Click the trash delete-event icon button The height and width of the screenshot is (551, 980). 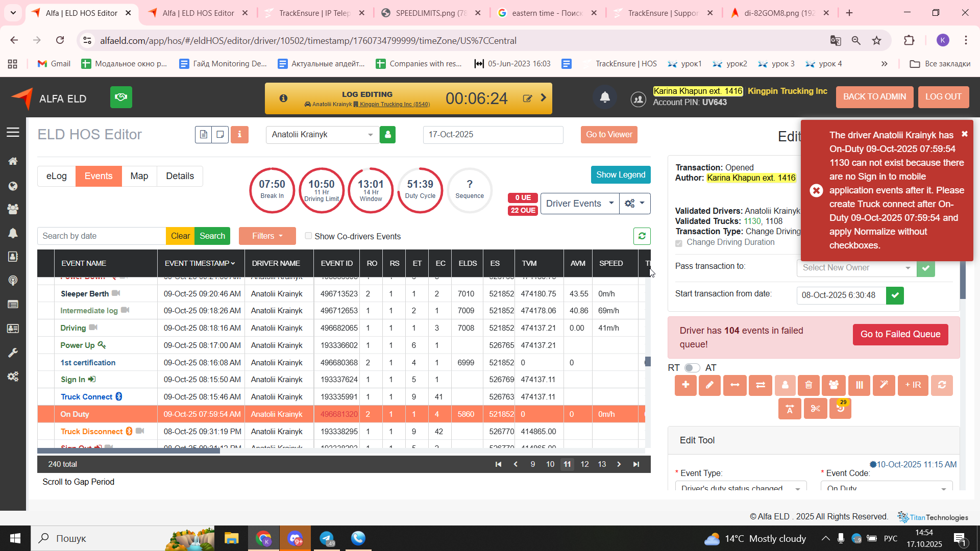coord(808,385)
